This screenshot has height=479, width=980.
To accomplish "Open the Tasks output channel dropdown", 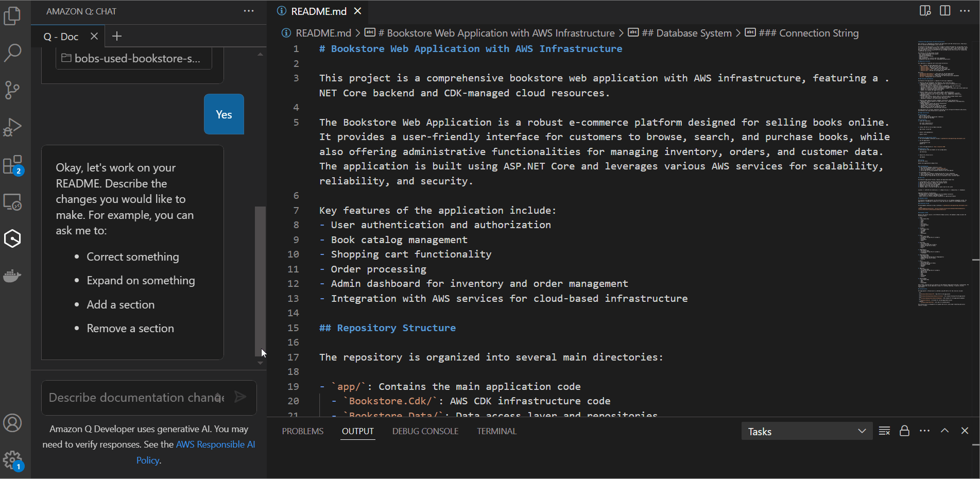I will 807,431.
